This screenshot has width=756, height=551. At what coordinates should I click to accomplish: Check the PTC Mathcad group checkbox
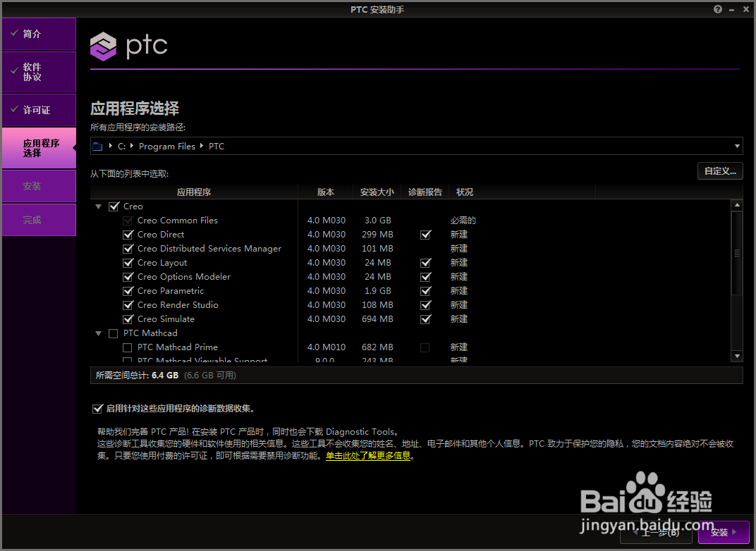(x=114, y=333)
